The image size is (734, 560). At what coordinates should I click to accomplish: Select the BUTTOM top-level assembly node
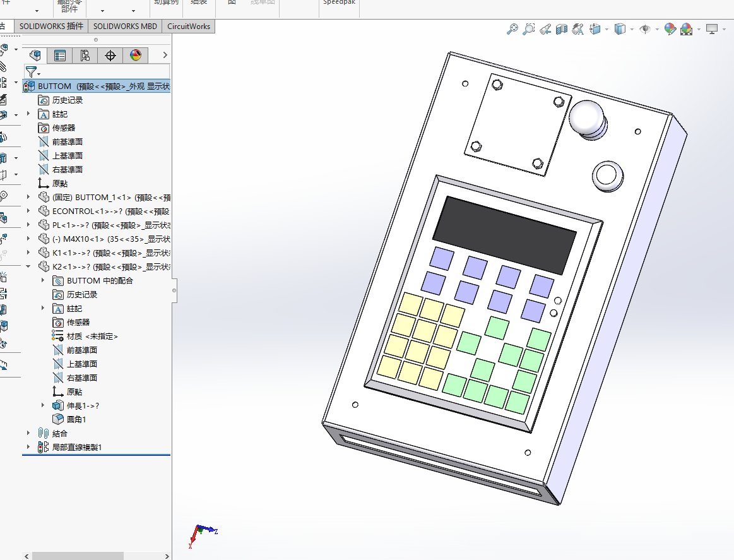pyautogui.click(x=96, y=86)
